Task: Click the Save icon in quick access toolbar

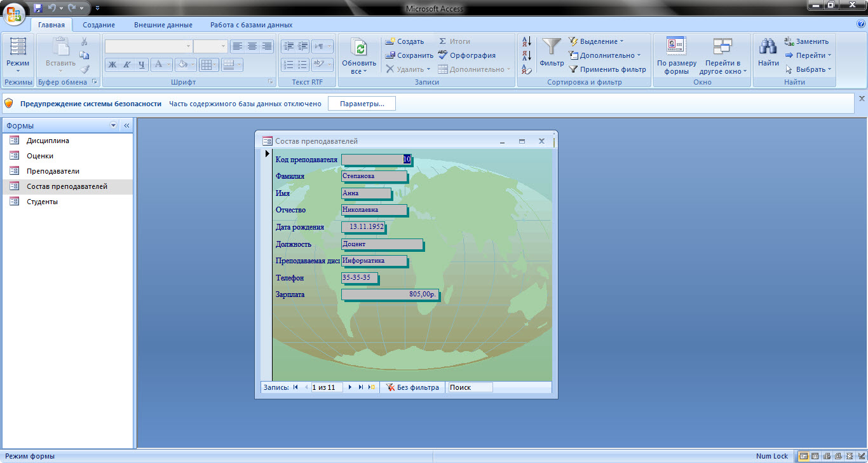Action: (x=38, y=8)
